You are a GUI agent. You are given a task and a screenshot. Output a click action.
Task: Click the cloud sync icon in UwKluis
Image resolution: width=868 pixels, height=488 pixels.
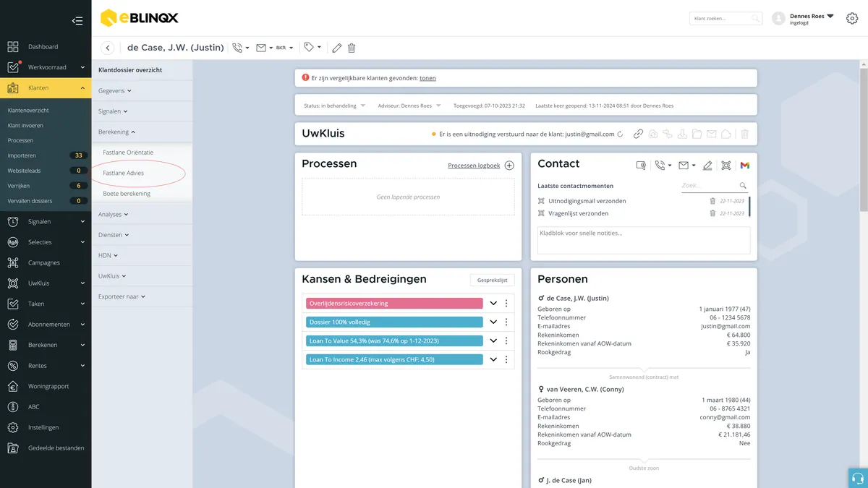pos(653,134)
